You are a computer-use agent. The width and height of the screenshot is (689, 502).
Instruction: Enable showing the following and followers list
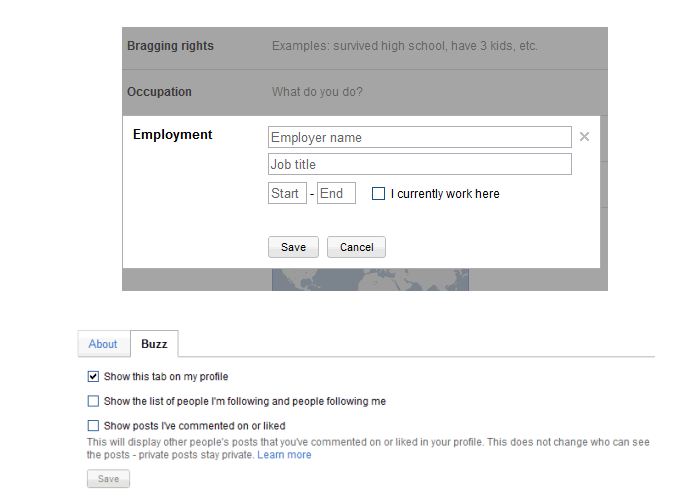(94, 401)
